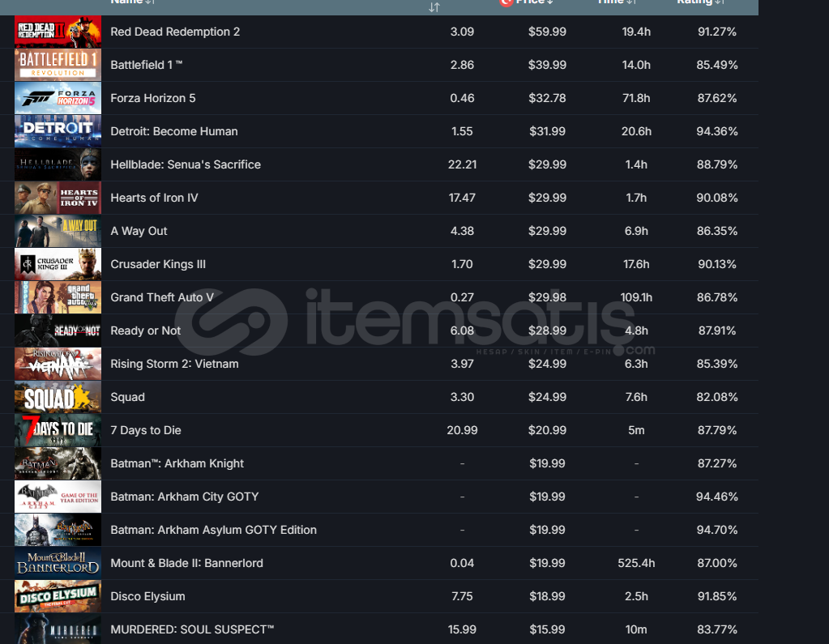
Task: Select the 87.27% rating of Batman Arkham Knight
Action: (717, 464)
